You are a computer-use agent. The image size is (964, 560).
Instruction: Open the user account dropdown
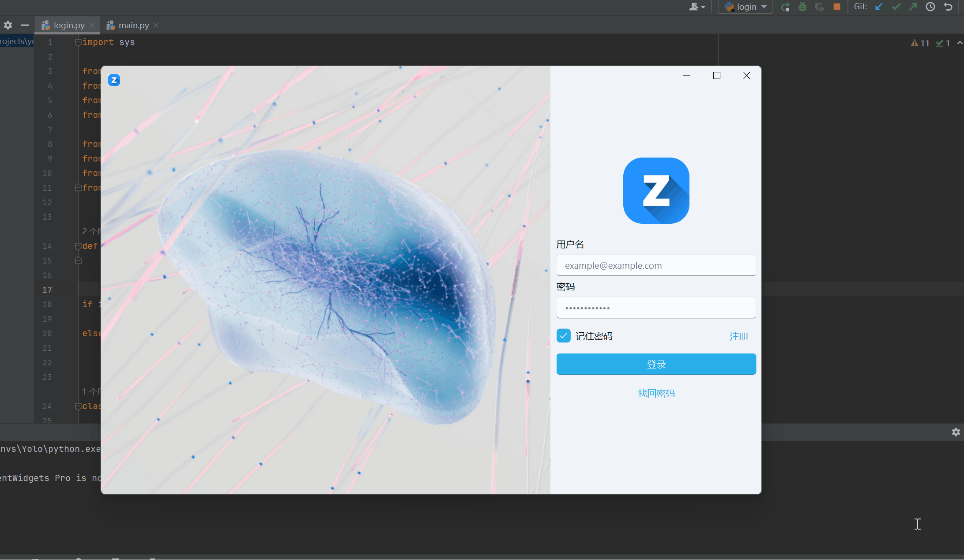[697, 7]
